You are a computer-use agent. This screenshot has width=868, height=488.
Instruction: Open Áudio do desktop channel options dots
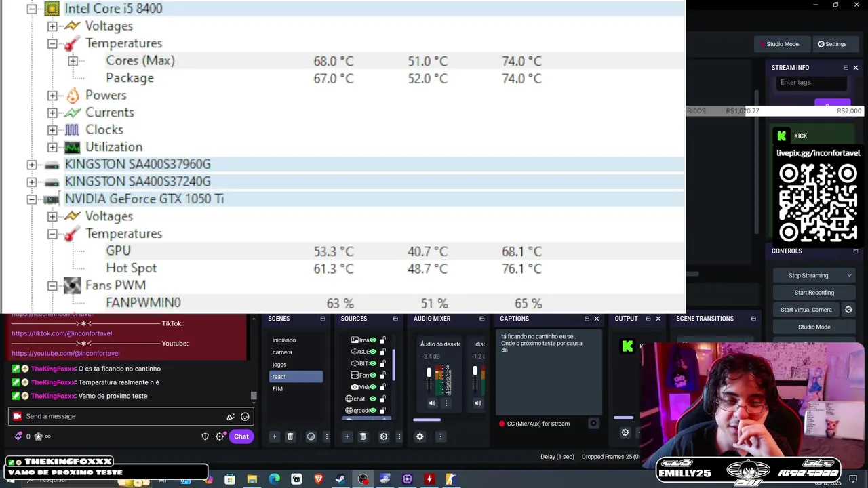[x=446, y=403]
